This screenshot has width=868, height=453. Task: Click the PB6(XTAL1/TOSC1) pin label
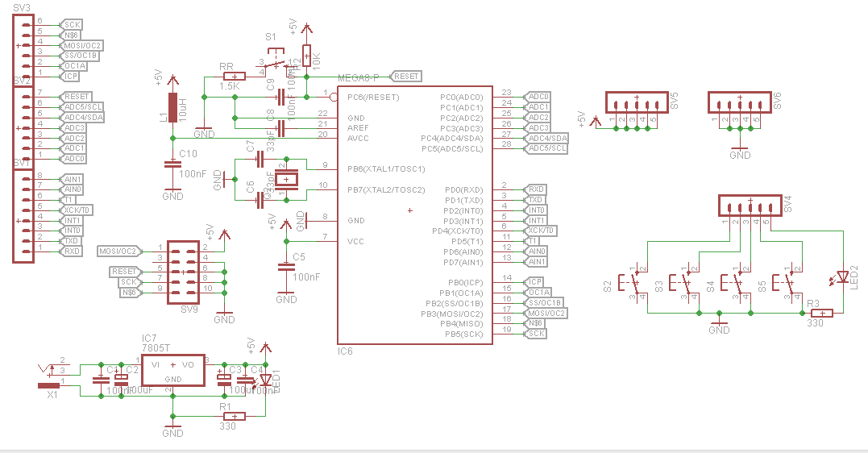(386, 169)
